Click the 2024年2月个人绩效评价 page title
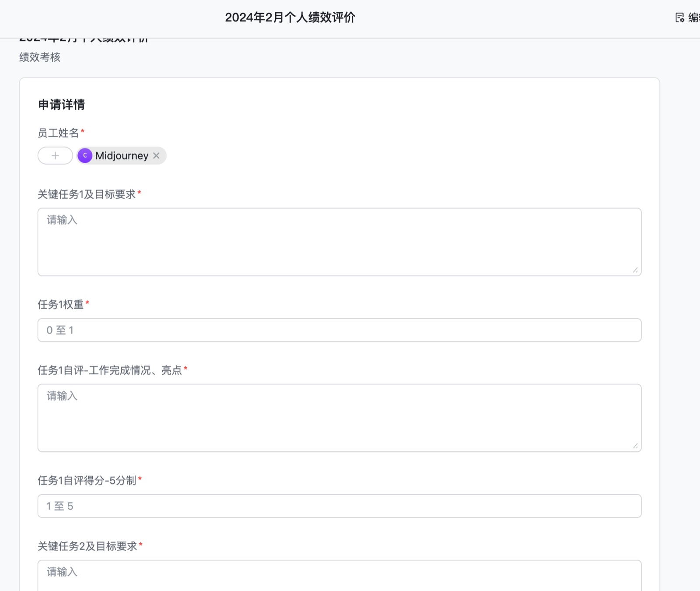Image resolution: width=700 pixels, height=591 pixels. pyautogui.click(x=290, y=18)
